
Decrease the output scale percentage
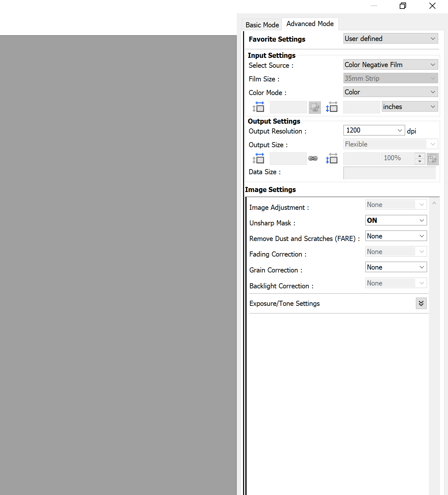(x=420, y=162)
